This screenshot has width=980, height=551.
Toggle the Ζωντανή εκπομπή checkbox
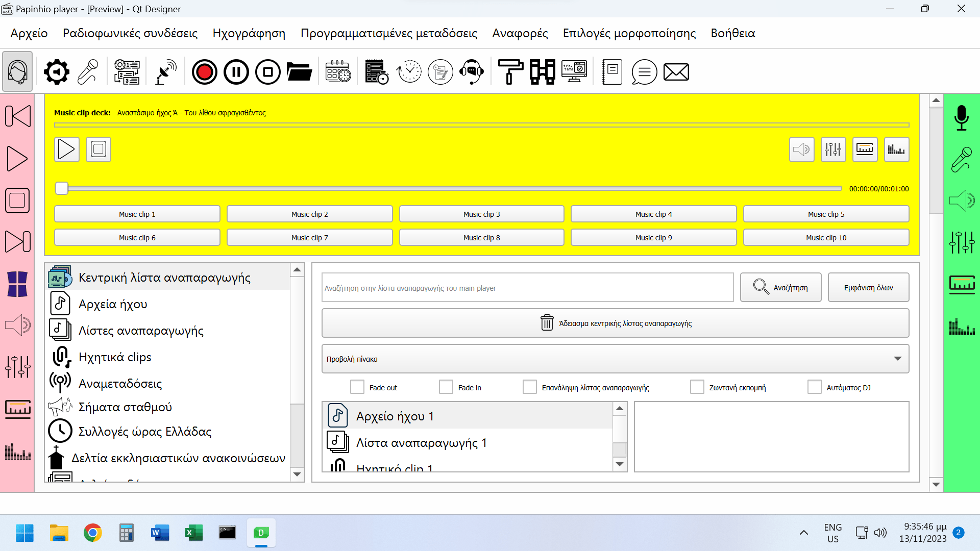pyautogui.click(x=697, y=387)
